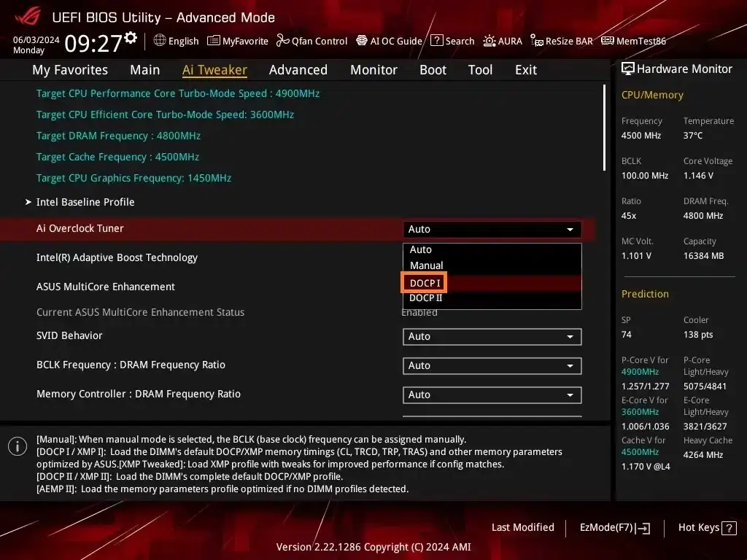Select the Ai Overclock Tuner row label

(x=80, y=228)
